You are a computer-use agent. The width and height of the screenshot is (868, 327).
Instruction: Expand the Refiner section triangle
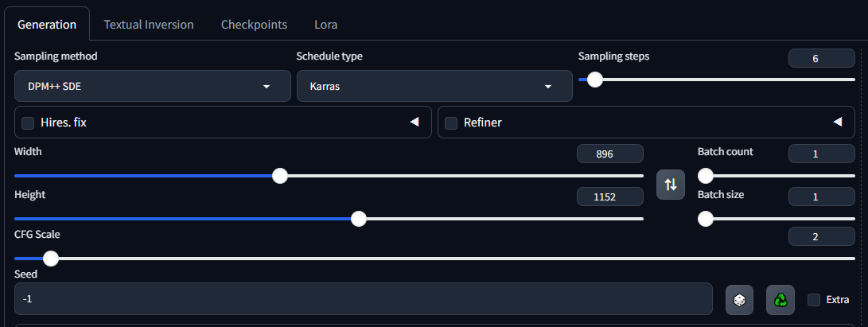837,123
